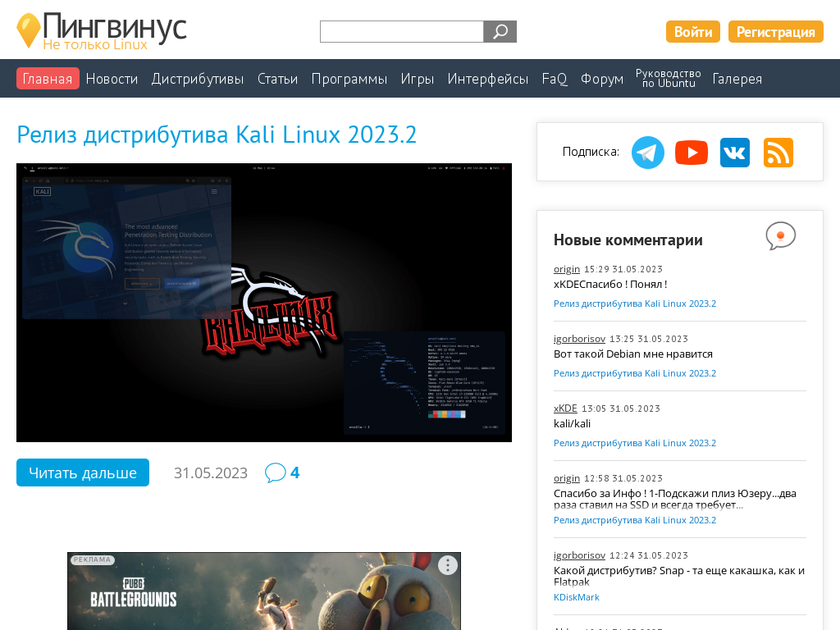The image size is (840, 630).
Task: Open the RSS feed icon
Action: coord(778,153)
